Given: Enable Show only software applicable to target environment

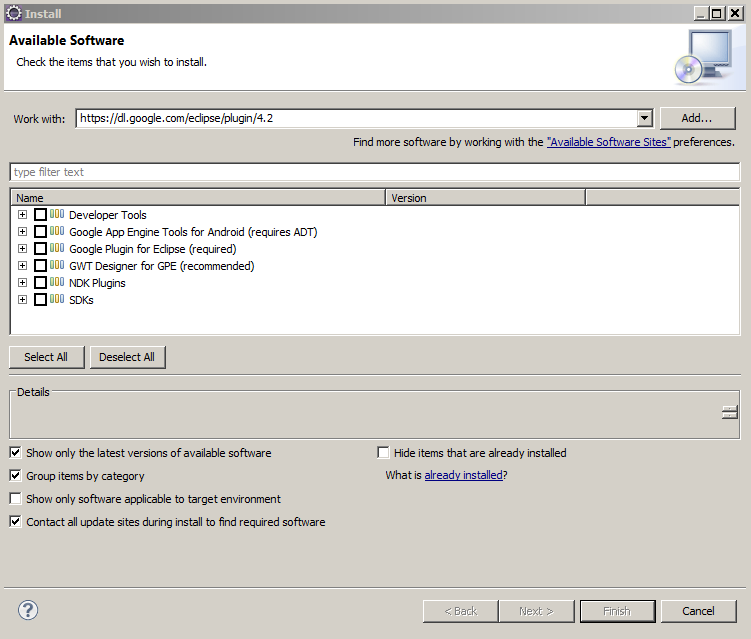Looking at the screenshot, I should point(16,499).
